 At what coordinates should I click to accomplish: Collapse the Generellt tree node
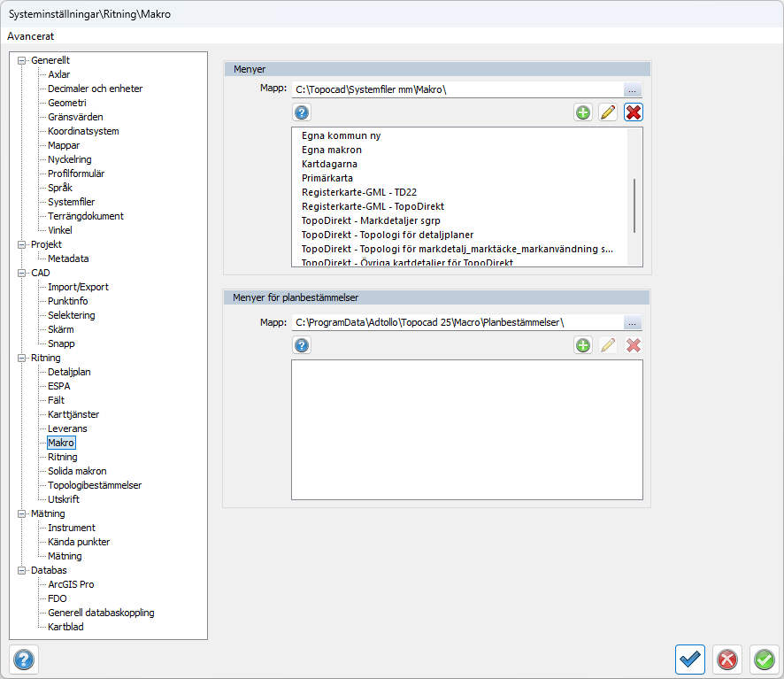tap(21, 60)
